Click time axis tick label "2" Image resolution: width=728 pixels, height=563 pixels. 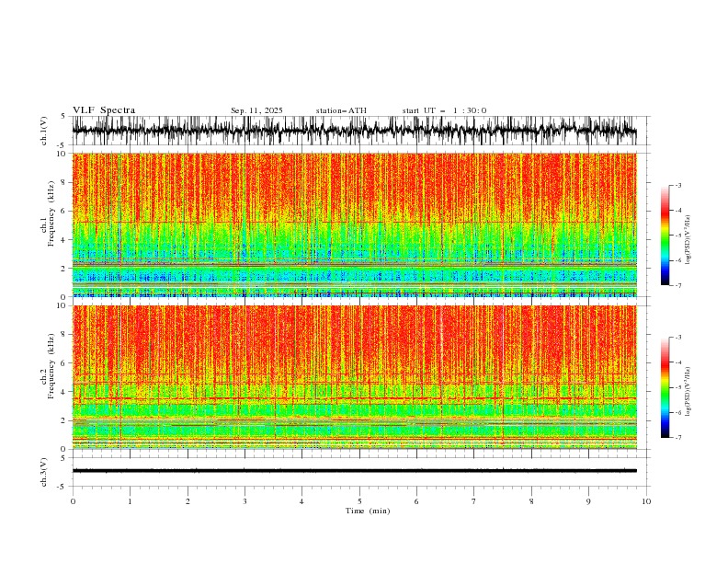tap(188, 501)
